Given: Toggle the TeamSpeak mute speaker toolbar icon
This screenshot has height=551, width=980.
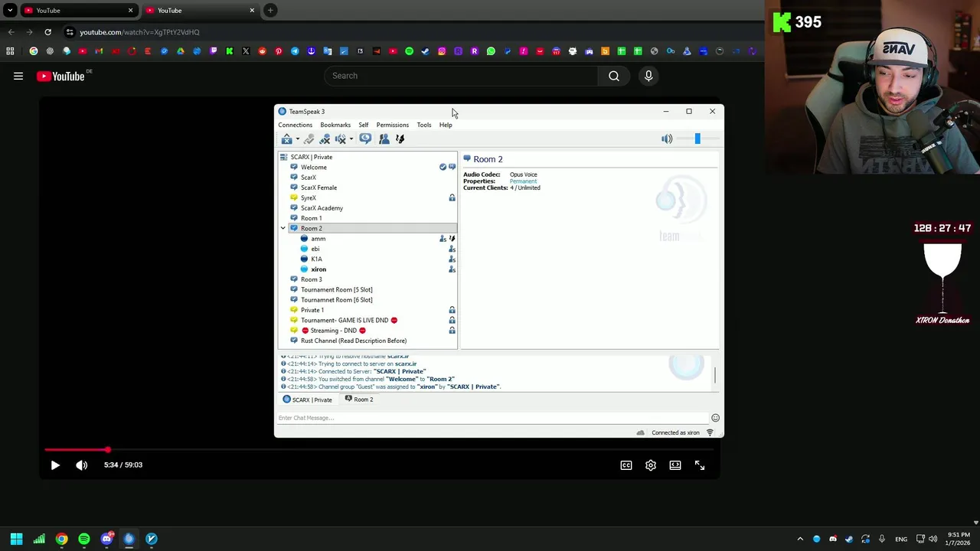Looking at the screenshot, I should [x=340, y=139].
